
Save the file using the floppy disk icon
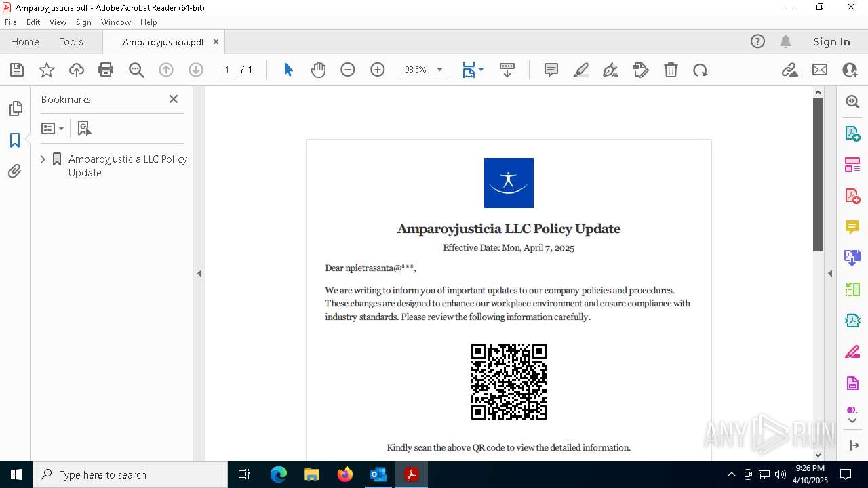tap(17, 70)
